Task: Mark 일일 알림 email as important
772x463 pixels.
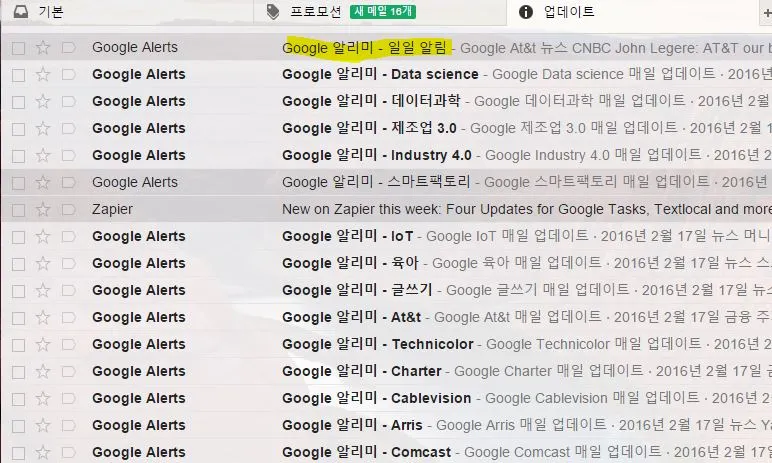Action: pos(68,48)
